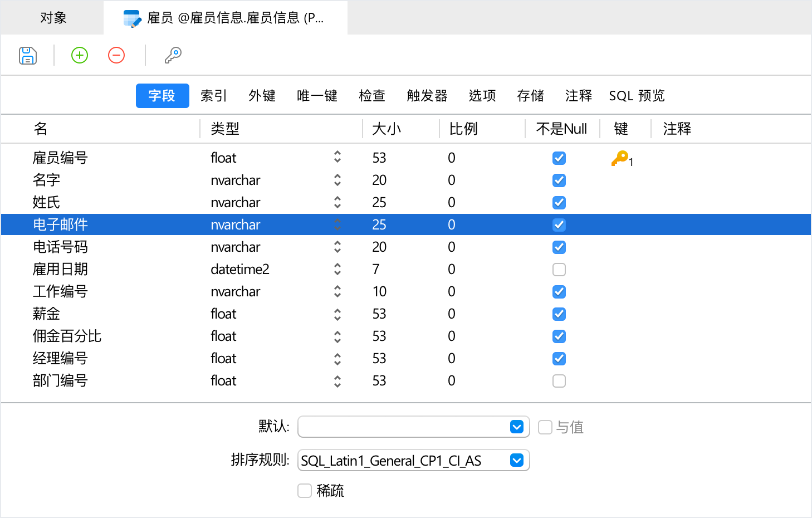Enable the 与值 checkbox beside the default dropdown
Image resolution: width=812 pixels, height=518 pixels.
[544, 427]
